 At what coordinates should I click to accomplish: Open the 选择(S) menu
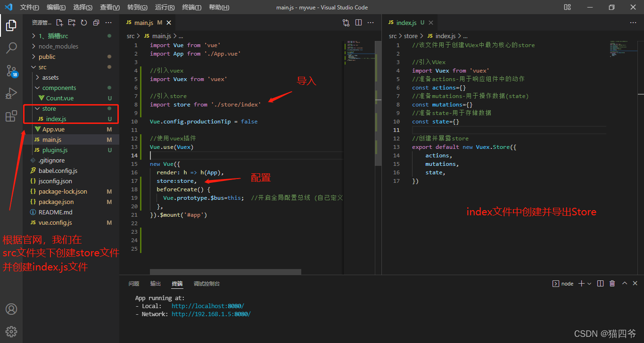coord(83,7)
